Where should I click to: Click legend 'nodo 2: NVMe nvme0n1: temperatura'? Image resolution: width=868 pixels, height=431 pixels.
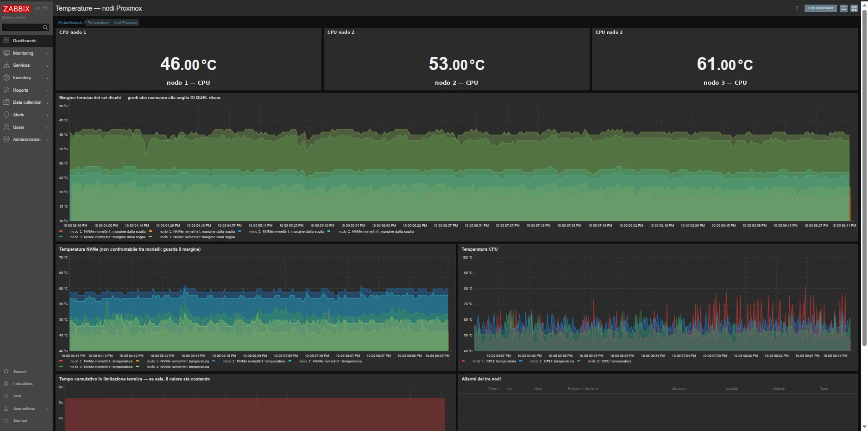[254, 361]
